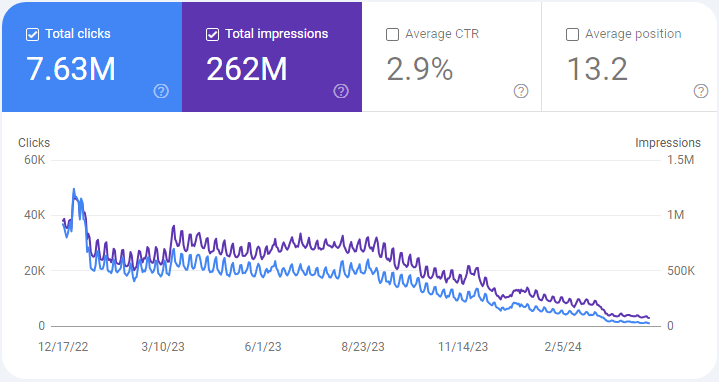
Task: Click the 40K clicks axis label
Action: 35,215
